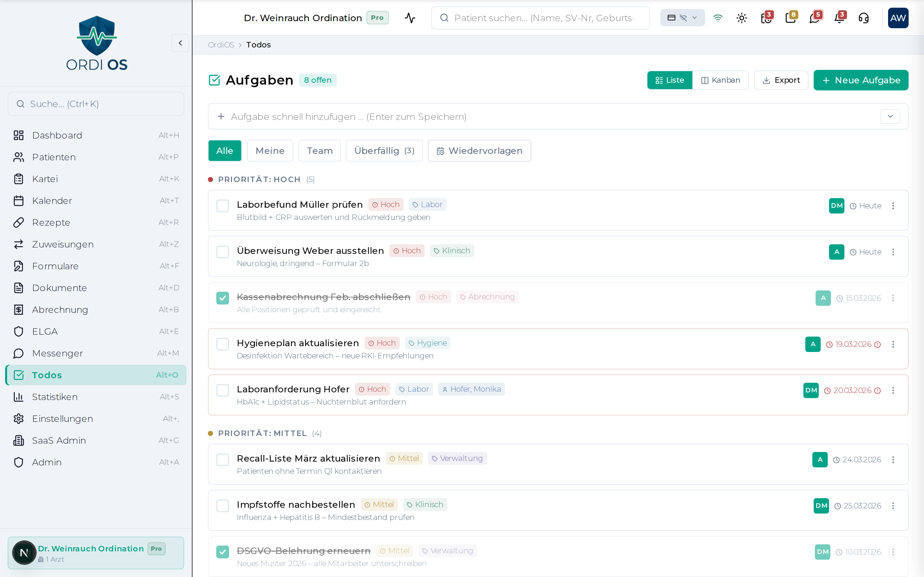
Task: Toggle the sun light-mode icon
Action: click(x=741, y=18)
